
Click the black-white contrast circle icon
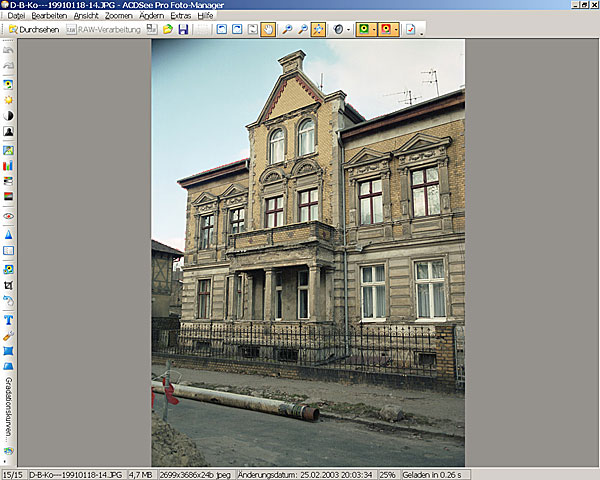(x=9, y=116)
